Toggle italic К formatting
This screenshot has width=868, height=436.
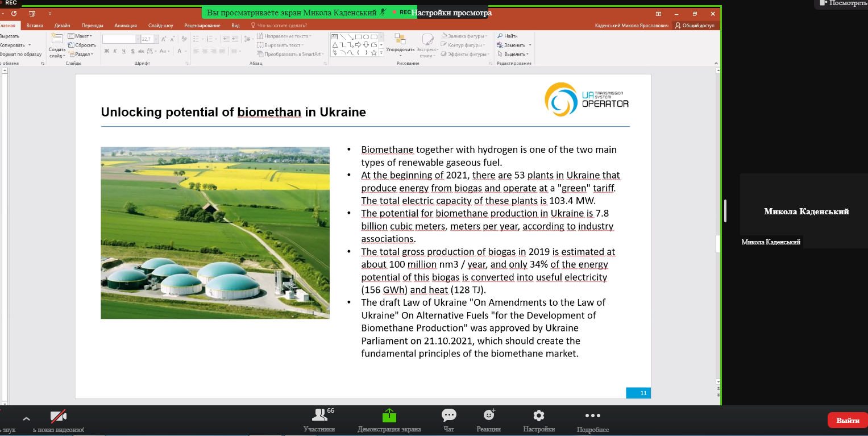115,51
